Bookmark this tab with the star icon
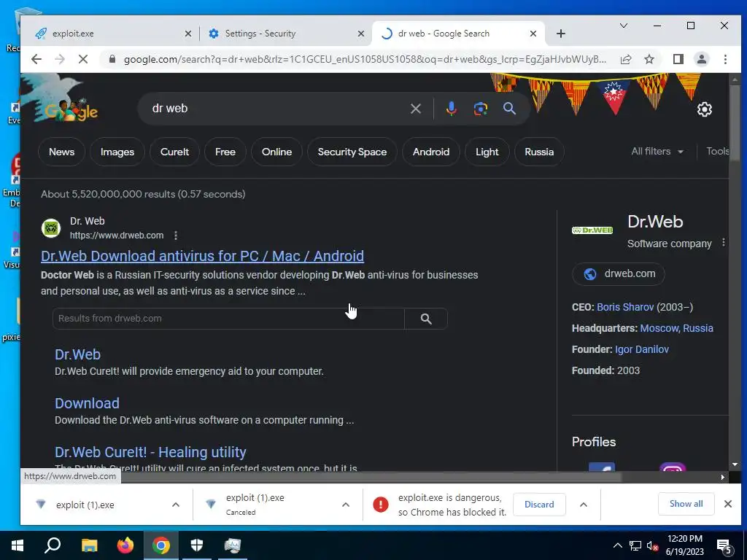This screenshot has height=560, width=747. [x=649, y=59]
